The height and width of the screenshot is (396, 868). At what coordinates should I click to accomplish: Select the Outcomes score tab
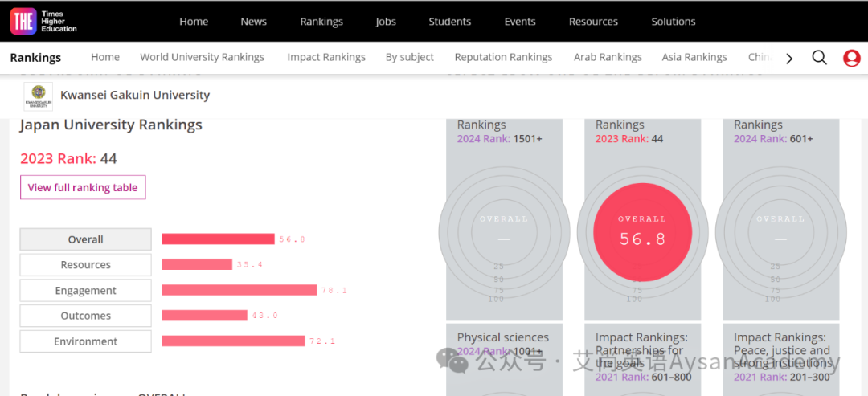[x=86, y=316]
